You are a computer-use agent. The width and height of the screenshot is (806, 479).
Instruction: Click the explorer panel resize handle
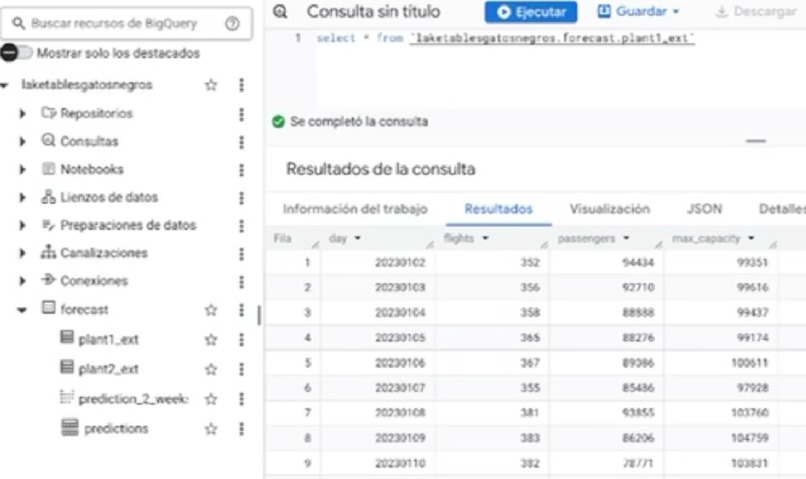coord(259,315)
